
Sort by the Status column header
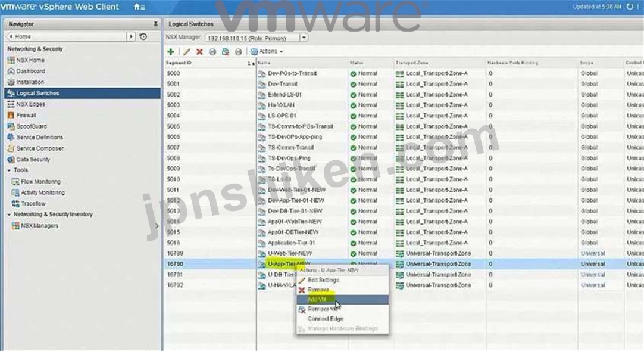[x=370, y=63]
